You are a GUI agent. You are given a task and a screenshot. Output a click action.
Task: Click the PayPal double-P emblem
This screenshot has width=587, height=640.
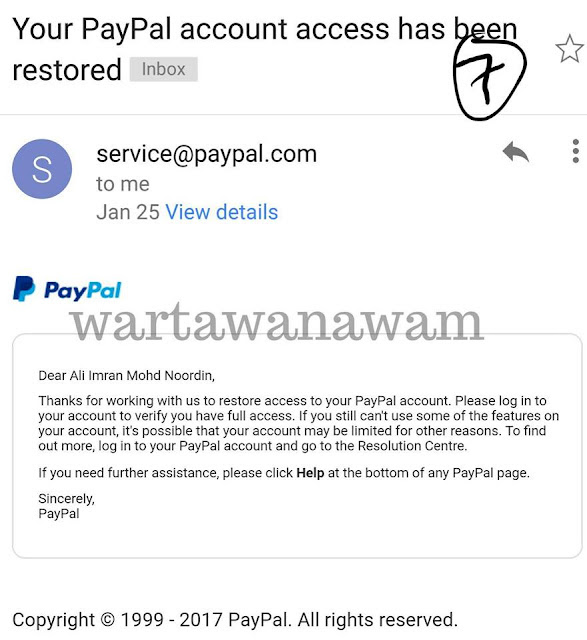pos(24,289)
